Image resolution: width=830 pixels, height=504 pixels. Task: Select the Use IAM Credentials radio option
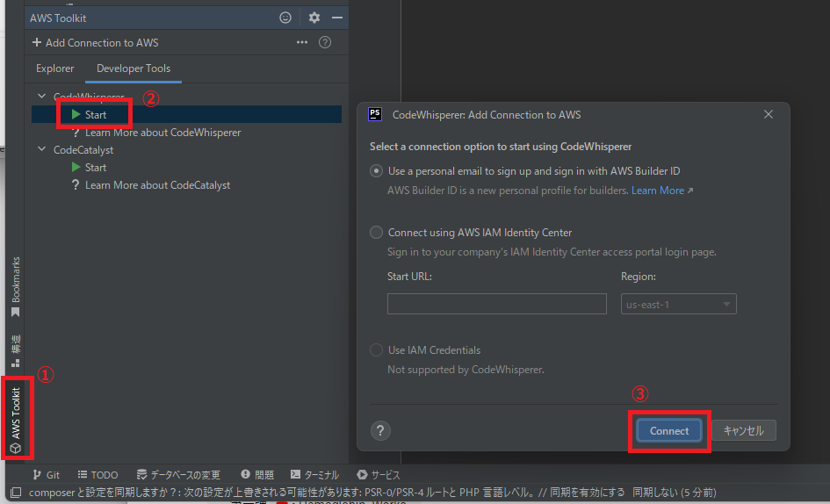point(376,350)
